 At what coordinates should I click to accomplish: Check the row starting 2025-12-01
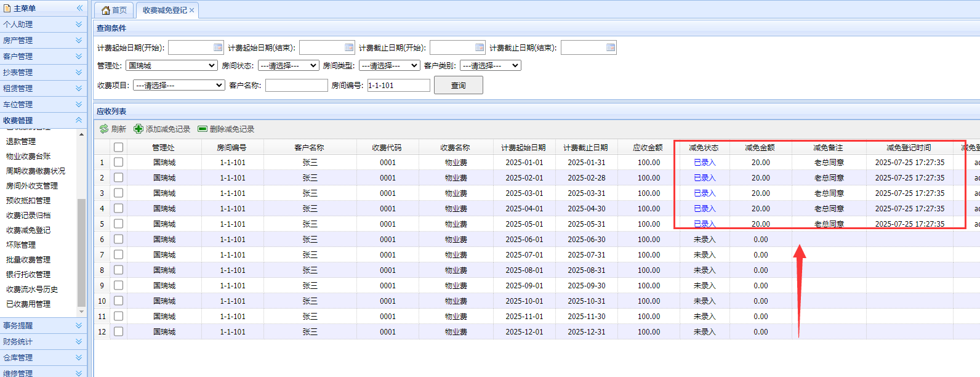pyautogui.click(x=118, y=331)
